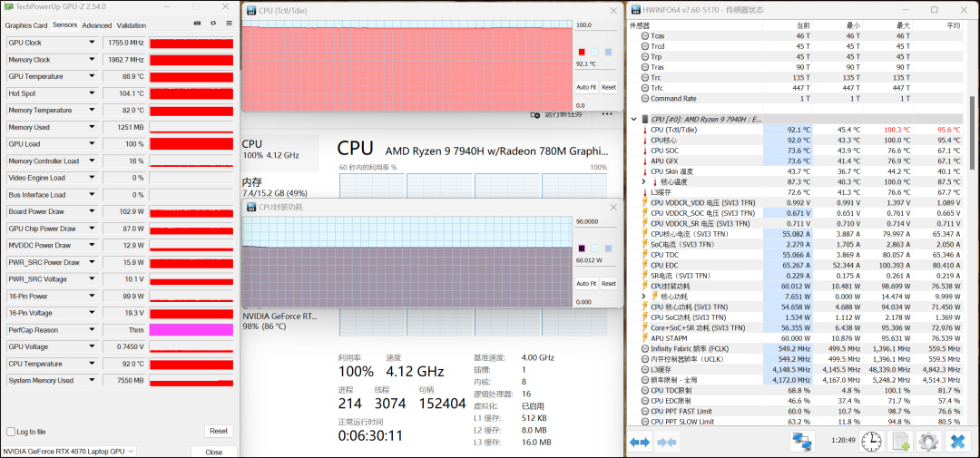Viewport: 980px width, 458px height.
Task: Click the GPU-Z screenshot camera icon
Action: click(198, 24)
